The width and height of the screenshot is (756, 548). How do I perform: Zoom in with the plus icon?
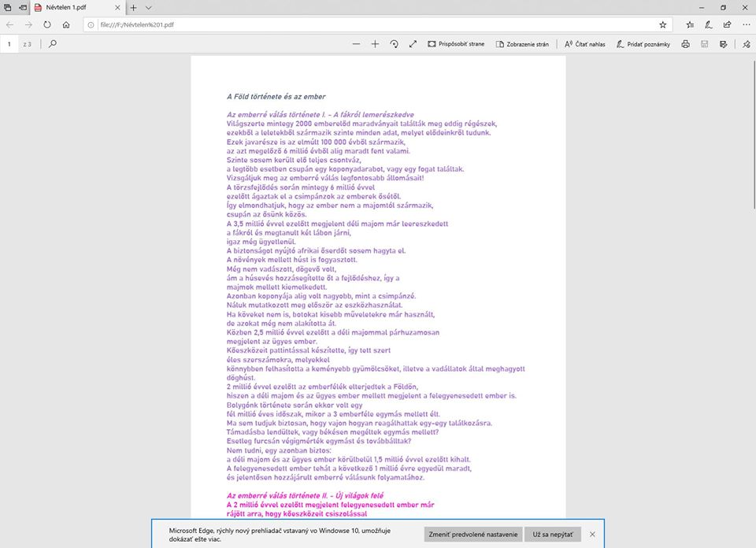coord(375,44)
